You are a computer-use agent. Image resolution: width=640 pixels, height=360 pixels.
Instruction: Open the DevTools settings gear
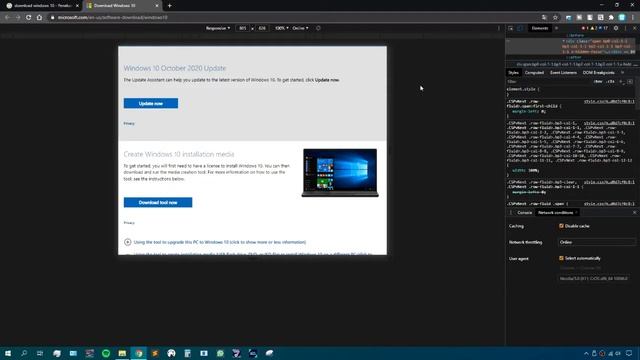pos(616,28)
